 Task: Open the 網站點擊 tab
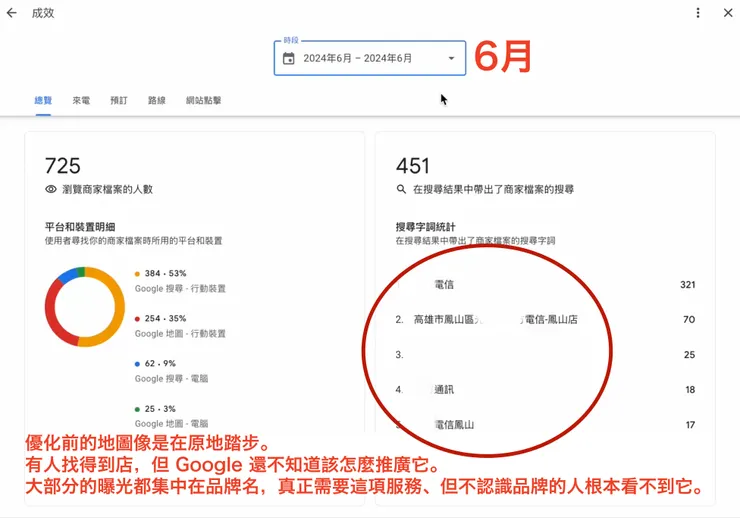point(203,100)
